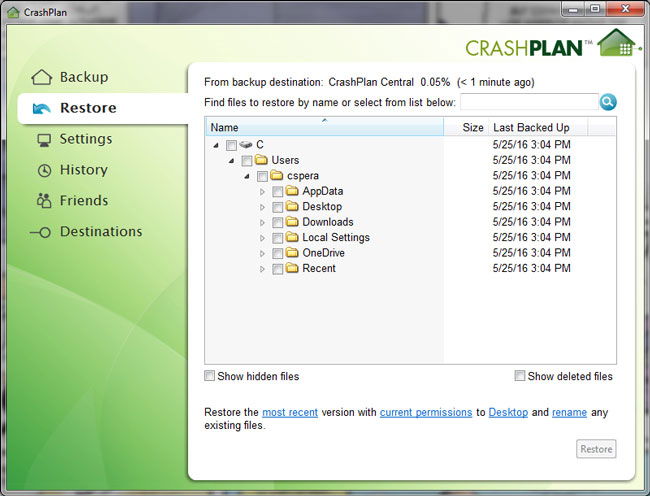Enable Show hidden files
650x496 pixels.
(x=210, y=376)
